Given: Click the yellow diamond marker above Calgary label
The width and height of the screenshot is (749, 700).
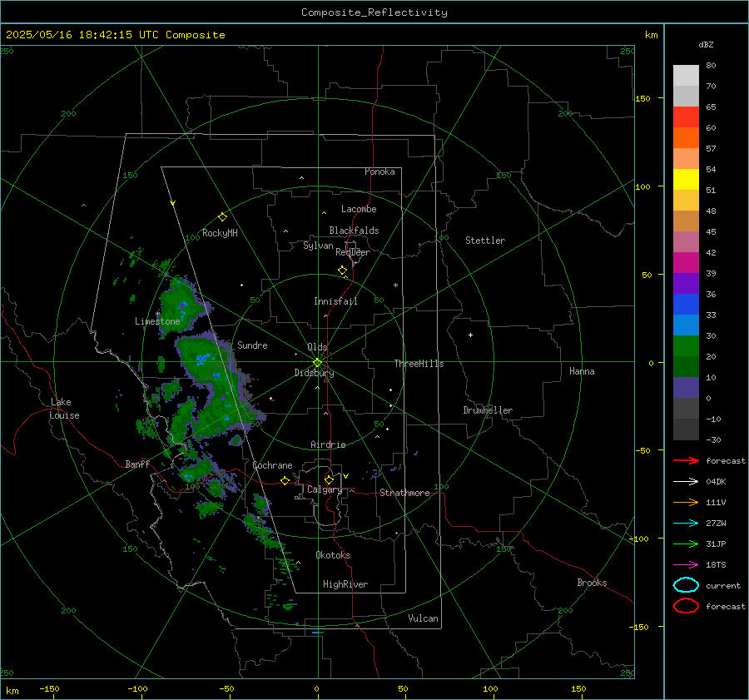Looking at the screenshot, I should (x=329, y=479).
